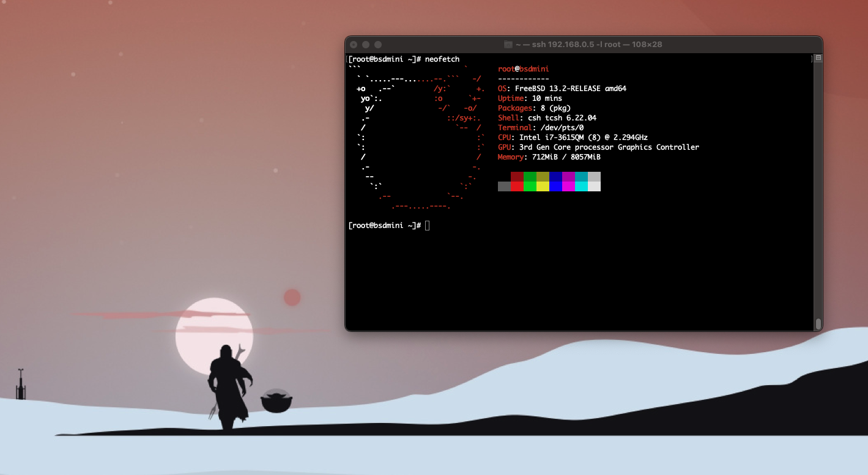Click the light gray color block
Screen dimensions: 868x475
594,177
